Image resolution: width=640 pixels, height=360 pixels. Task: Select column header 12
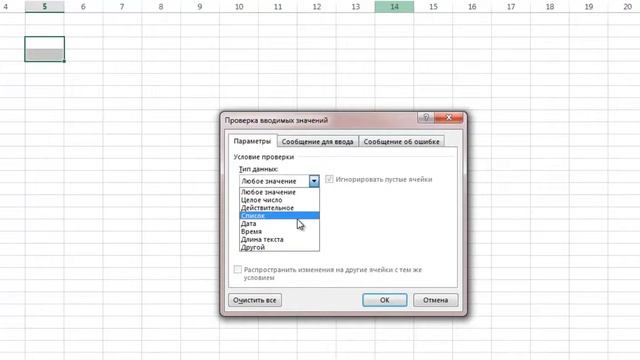click(317, 7)
